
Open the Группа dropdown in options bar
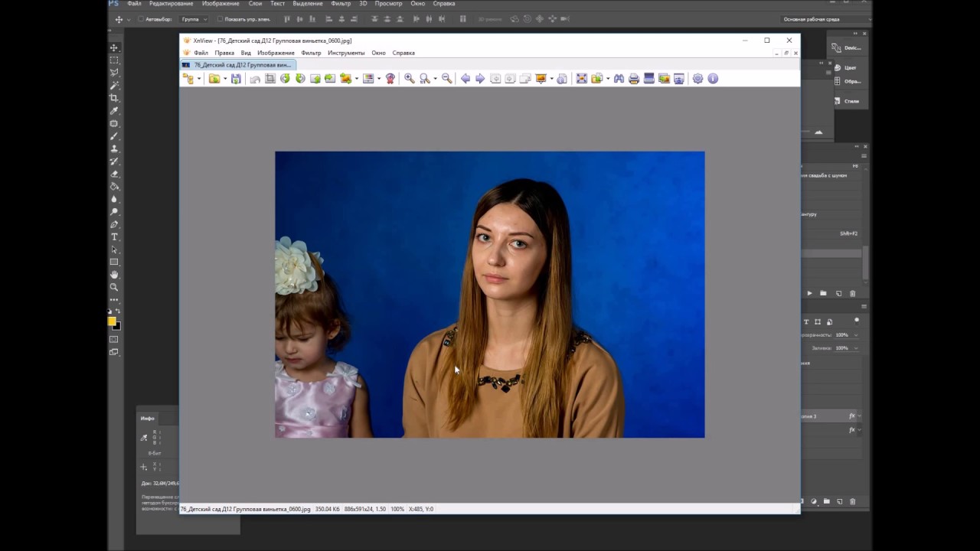(x=194, y=19)
